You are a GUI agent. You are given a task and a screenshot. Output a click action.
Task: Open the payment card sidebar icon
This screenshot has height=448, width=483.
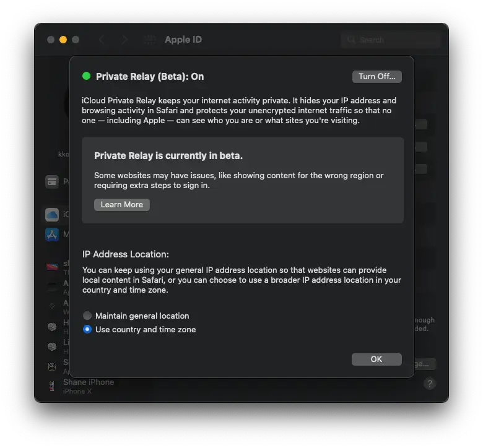pyautogui.click(x=52, y=181)
